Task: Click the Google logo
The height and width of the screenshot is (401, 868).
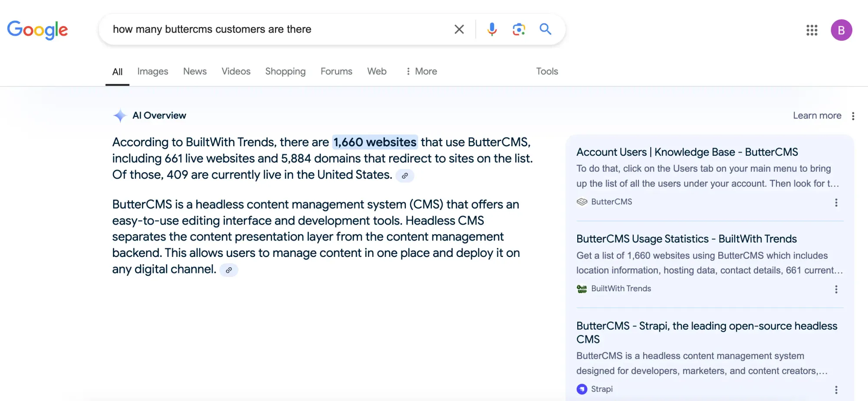Action: tap(38, 30)
